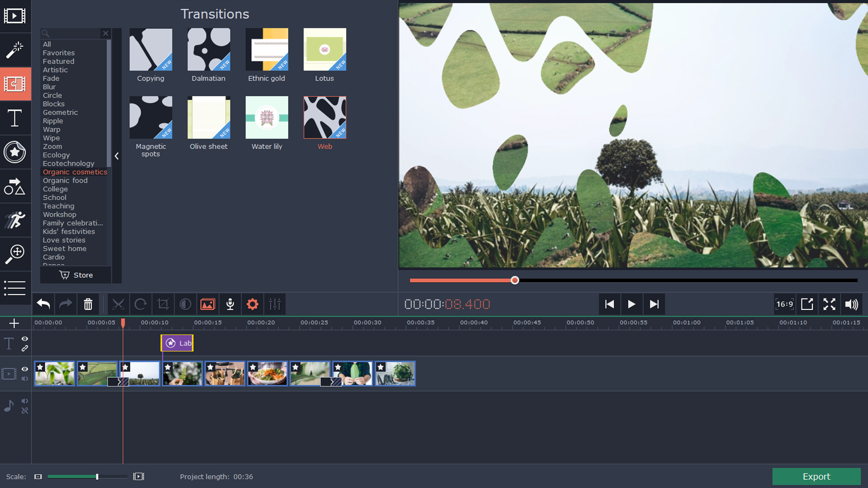Select the Crop tool
This screenshot has height=488, width=868.
click(x=163, y=304)
